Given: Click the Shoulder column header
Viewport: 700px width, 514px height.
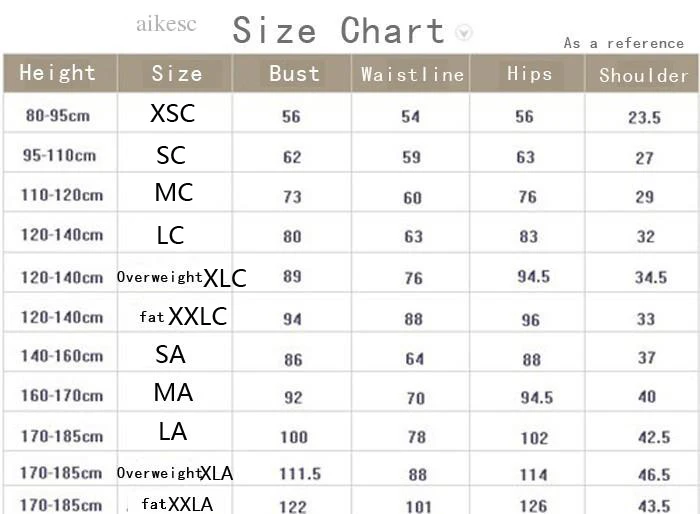Looking at the screenshot, I should click(x=642, y=73).
